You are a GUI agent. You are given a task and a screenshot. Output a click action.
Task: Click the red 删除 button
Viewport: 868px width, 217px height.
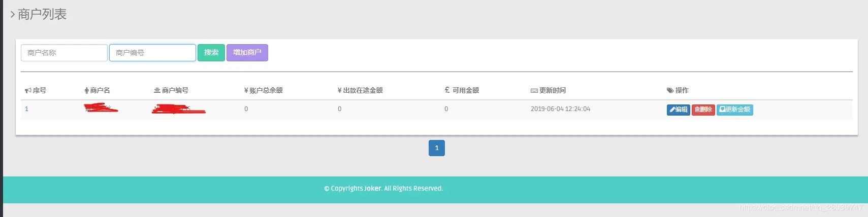pos(703,110)
